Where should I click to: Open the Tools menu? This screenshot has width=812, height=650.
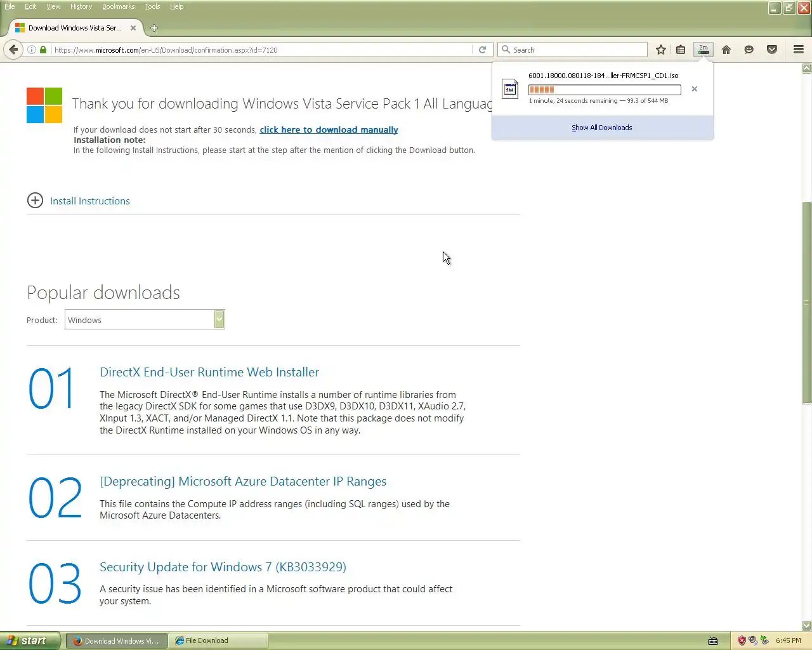pos(152,6)
